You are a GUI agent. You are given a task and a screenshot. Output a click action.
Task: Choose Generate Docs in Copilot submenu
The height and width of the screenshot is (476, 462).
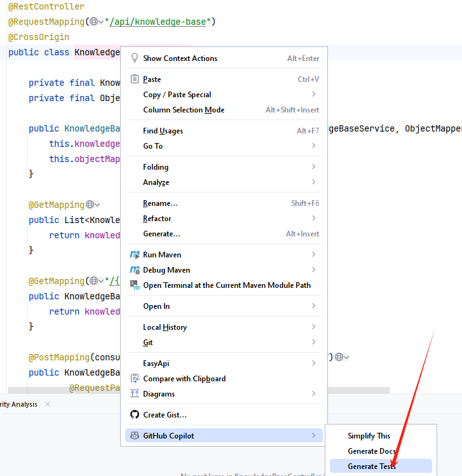coord(381,451)
